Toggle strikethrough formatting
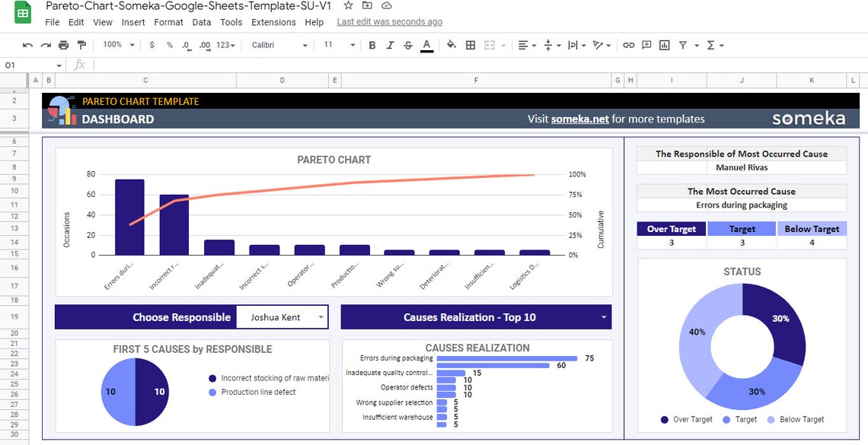The width and height of the screenshot is (868, 445). tap(407, 45)
